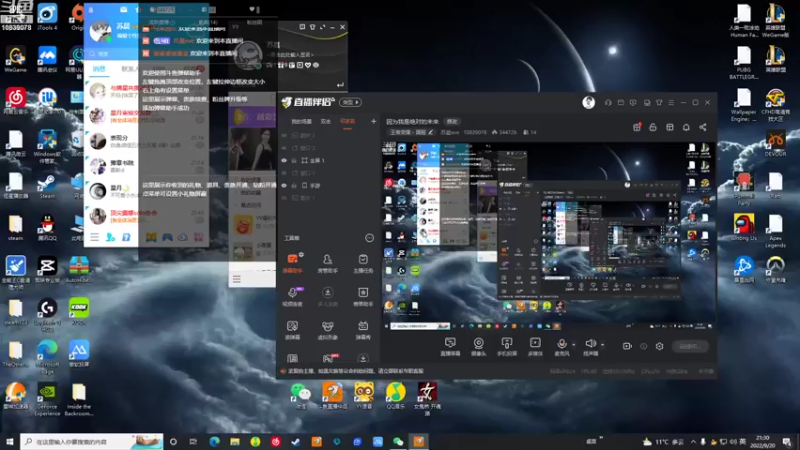The width and height of the screenshot is (800, 450).
Task: Switch to 联系人 tab in QQ
Action: click(130, 68)
